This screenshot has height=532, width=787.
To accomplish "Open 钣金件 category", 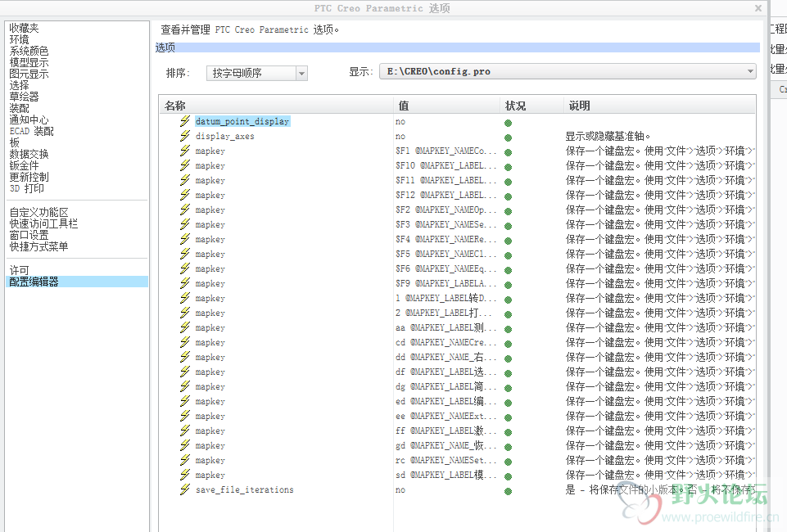I will 24,165.
